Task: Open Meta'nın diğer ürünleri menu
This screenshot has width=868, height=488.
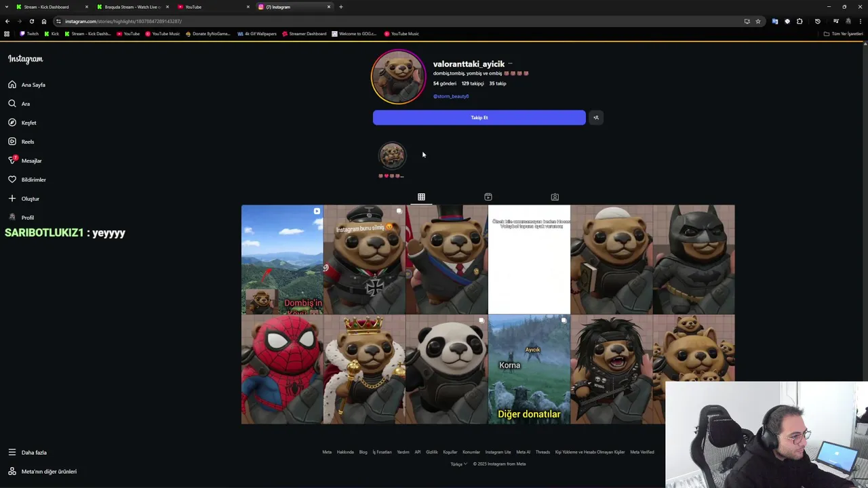Action: tap(42, 471)
